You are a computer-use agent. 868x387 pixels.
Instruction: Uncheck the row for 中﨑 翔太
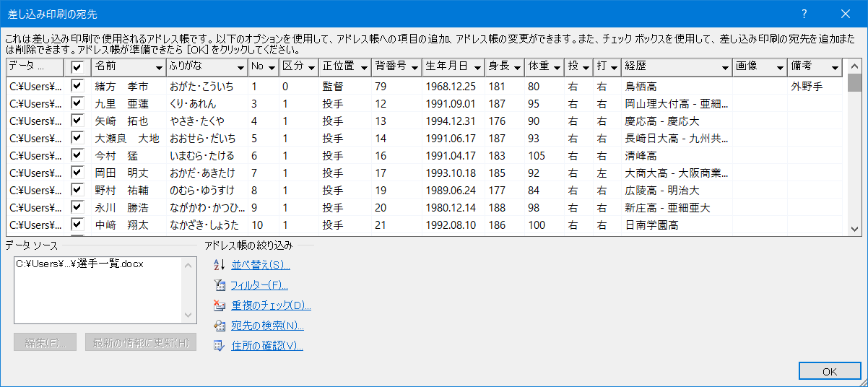77,225
